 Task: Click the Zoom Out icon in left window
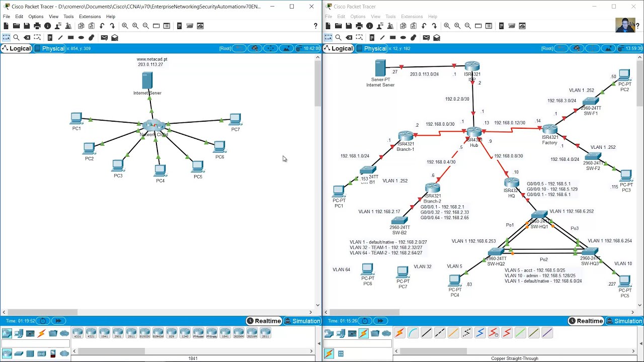146,26
